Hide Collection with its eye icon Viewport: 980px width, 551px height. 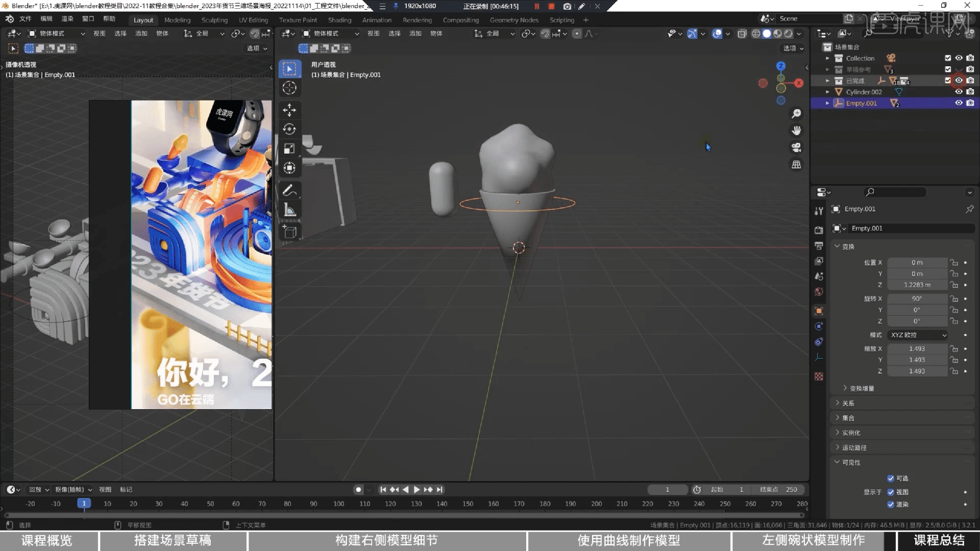point(959,58)
